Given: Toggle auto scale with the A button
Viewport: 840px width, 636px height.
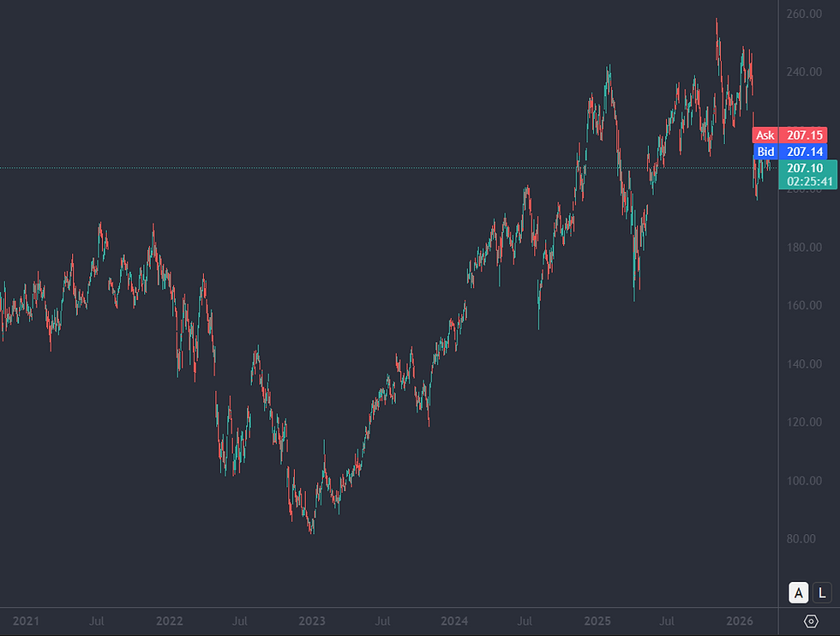Looking at the screenshot, I should [x=798, y=592].
